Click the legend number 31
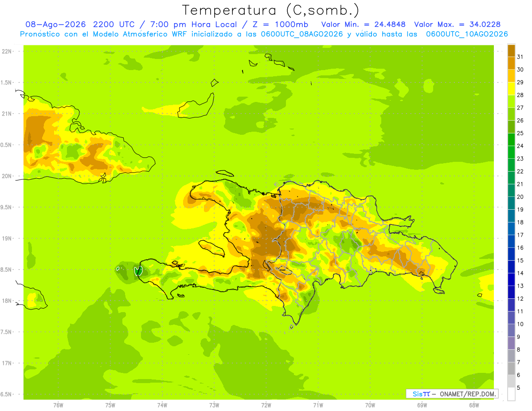532x411 pixels. click(520, 57)
